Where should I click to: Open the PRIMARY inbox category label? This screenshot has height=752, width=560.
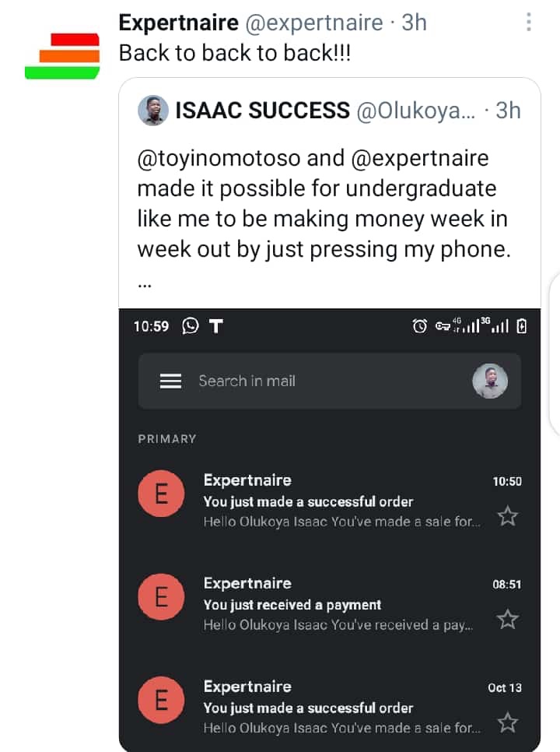pyautogui.click(x=167, y=439)
